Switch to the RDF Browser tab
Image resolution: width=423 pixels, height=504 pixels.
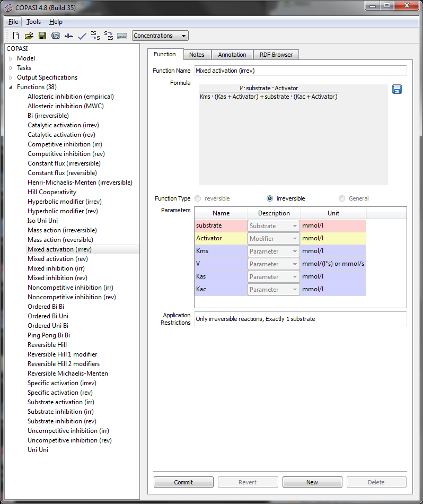click(x=276, y=55)
